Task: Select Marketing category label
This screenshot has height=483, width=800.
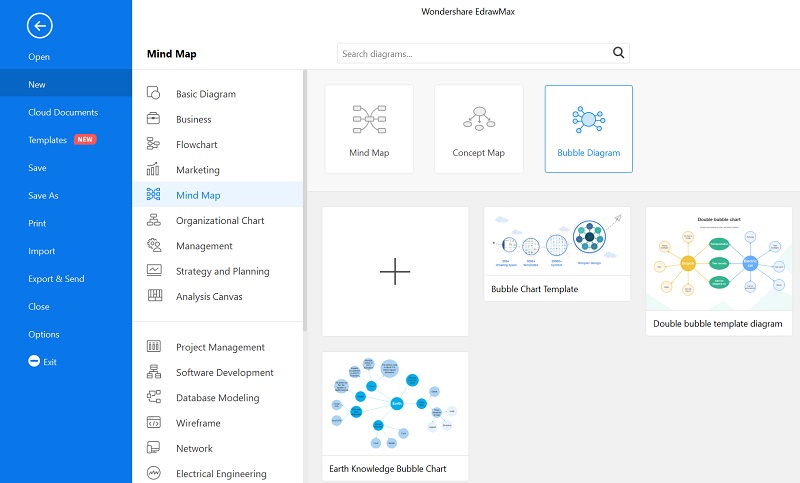Action: pyautogui.click(x=198, y=170)
